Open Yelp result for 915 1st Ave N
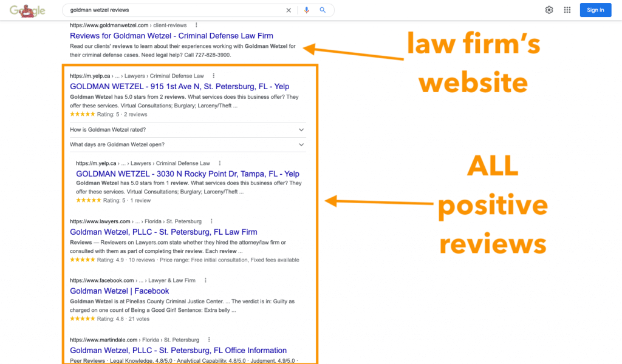This screenshot has width=622, height=364. [179, 86]
